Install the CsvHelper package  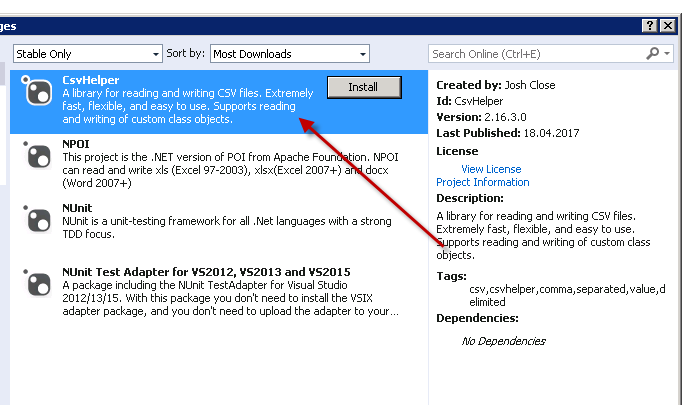tap(364, 87)
